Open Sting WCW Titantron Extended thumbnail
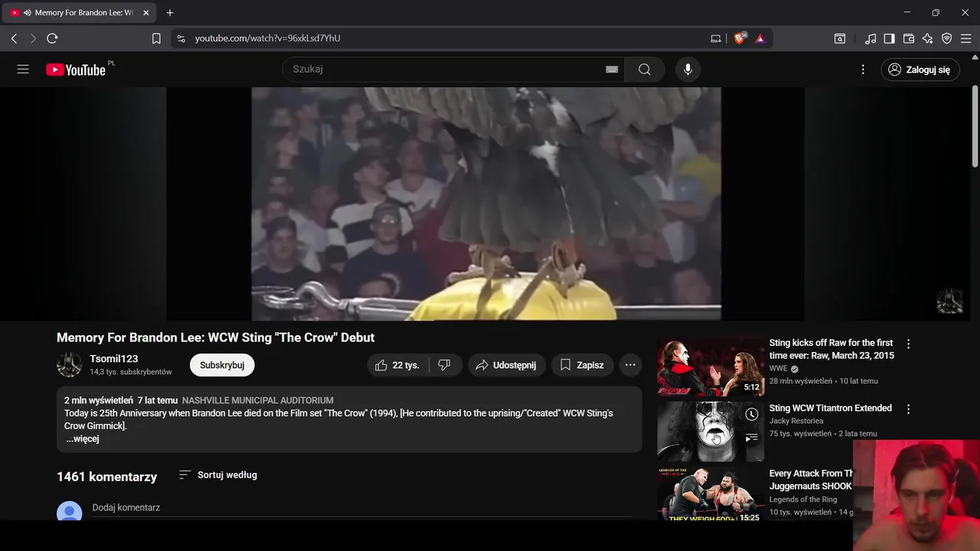This screenshot has width=980, height=551. coord(710,432)
